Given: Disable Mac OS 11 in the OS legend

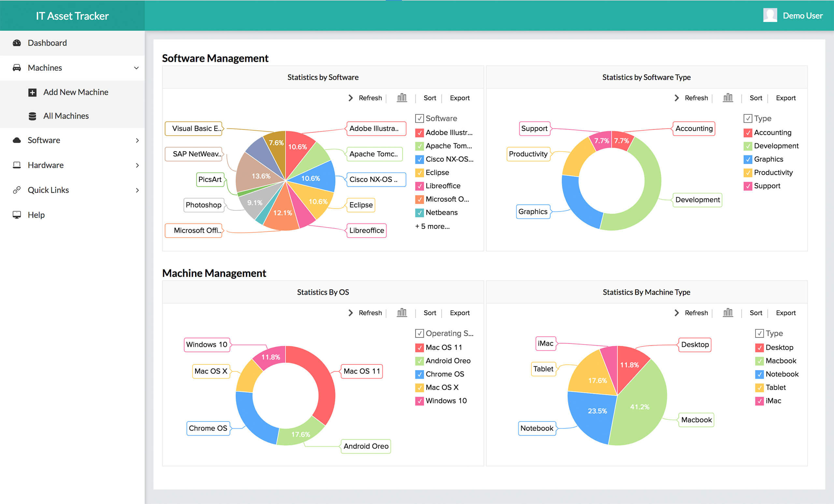Looking at the screenshot, I should [x=419, y=347].
